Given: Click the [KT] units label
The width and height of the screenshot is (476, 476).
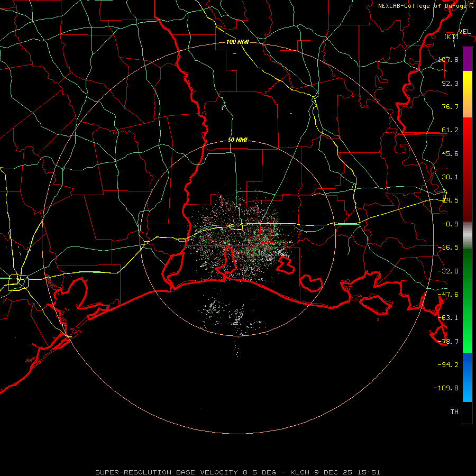Looking at the screenshot, I should [x=451, y=36].
